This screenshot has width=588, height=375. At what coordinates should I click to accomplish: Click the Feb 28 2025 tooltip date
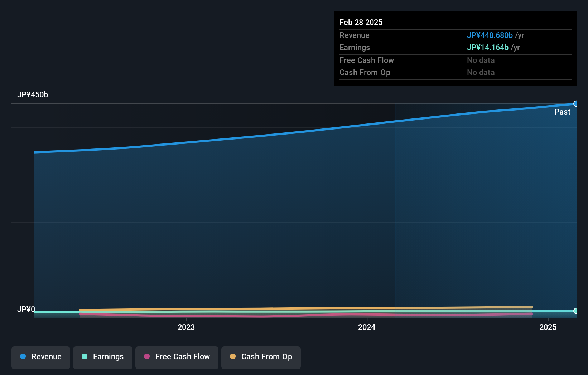click(361, 22)
